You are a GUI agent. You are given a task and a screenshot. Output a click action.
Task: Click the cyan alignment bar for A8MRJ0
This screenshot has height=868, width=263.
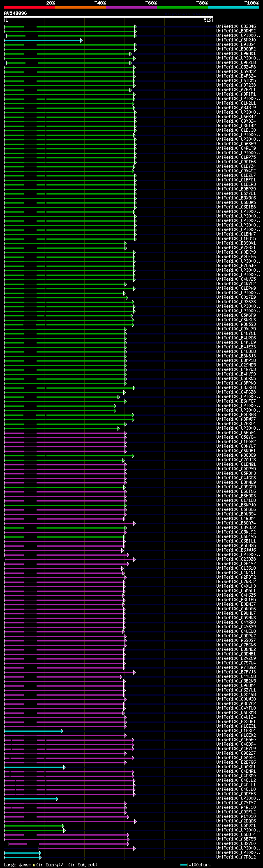coord(43,40)
